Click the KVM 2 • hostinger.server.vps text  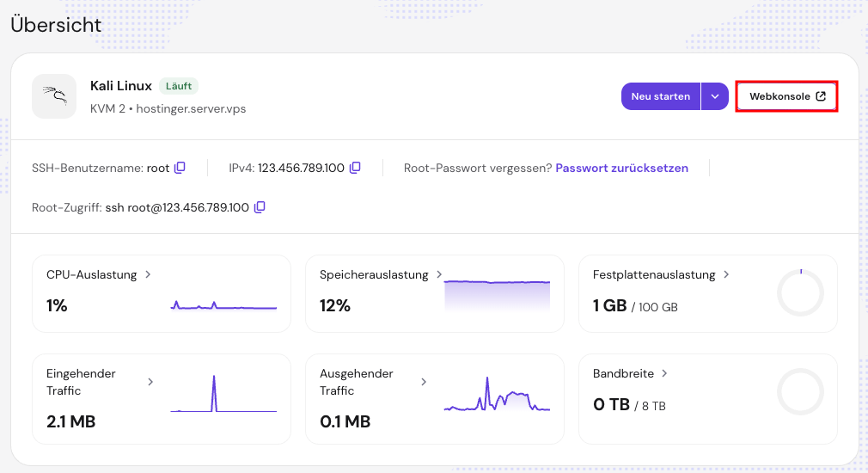point(168,108)
